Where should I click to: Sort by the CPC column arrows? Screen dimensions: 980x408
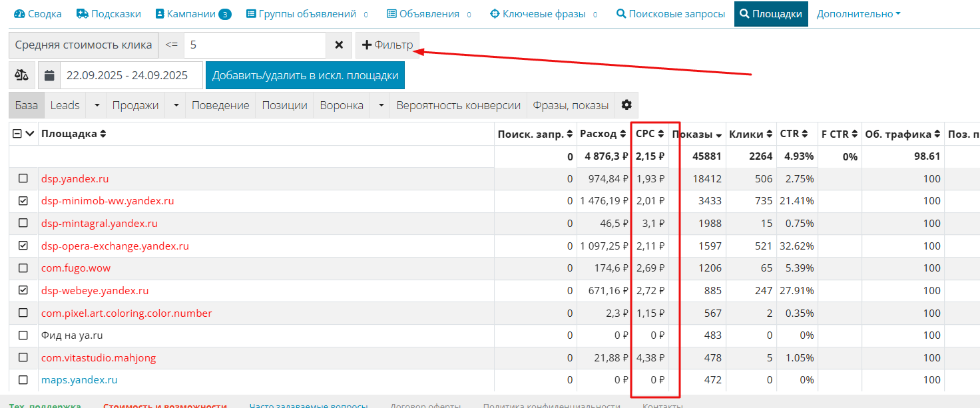click(660, 134)
